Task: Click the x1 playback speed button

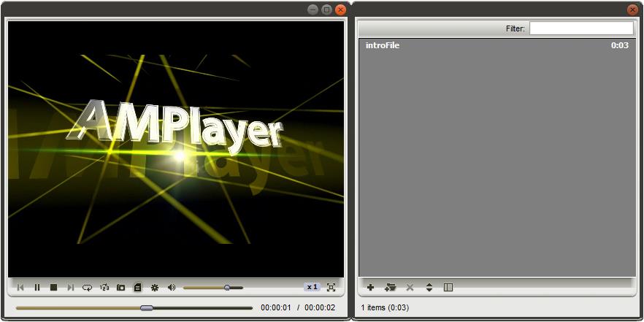Action: [x=312, y=288]
